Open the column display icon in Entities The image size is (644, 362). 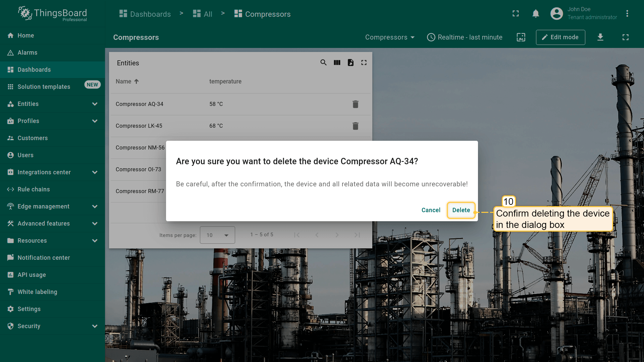[x=337, y=63]
